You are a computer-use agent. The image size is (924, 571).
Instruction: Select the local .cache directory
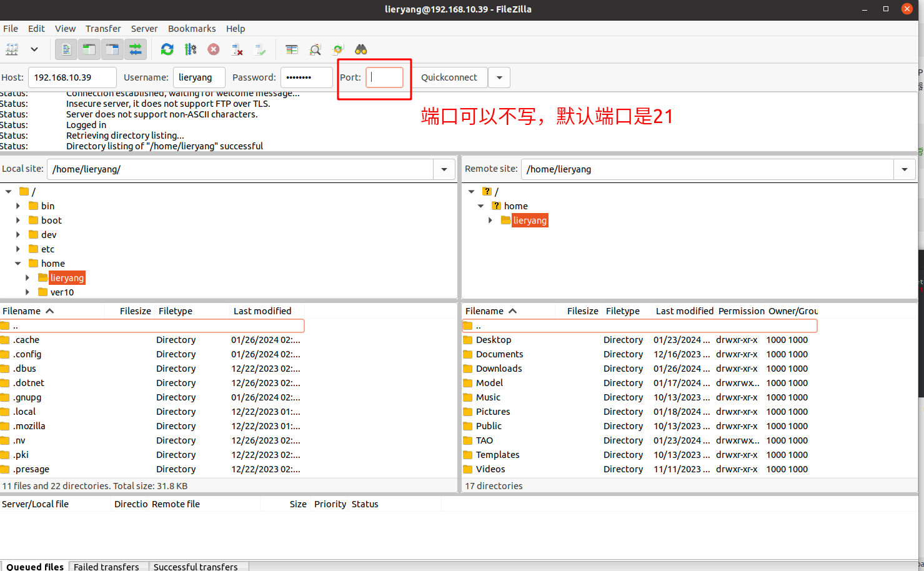(x=152, y=340)
